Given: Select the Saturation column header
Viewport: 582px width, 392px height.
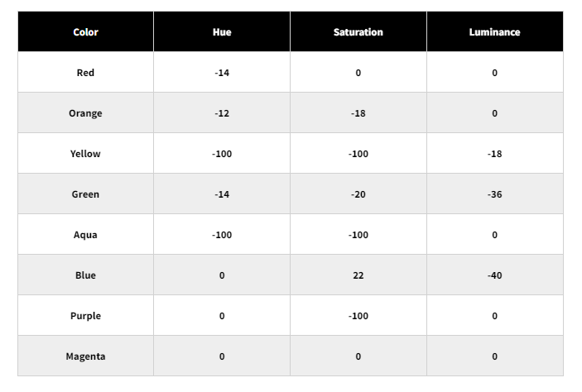Looking at the screenshot, I should tap(358, 32).
